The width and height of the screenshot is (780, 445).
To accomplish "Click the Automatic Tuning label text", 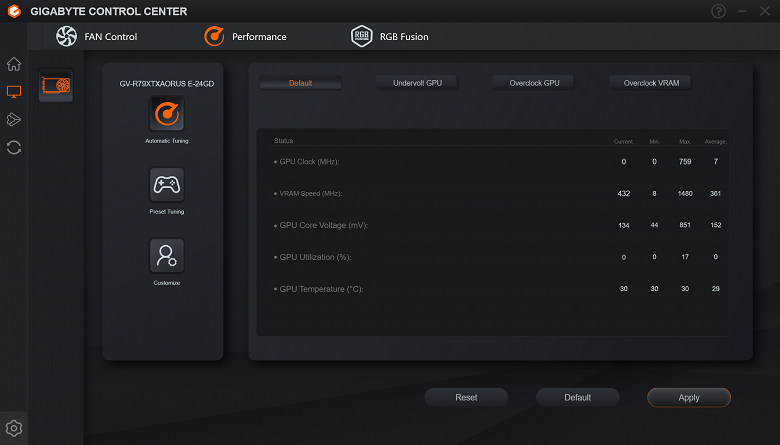I will (167, 141).
